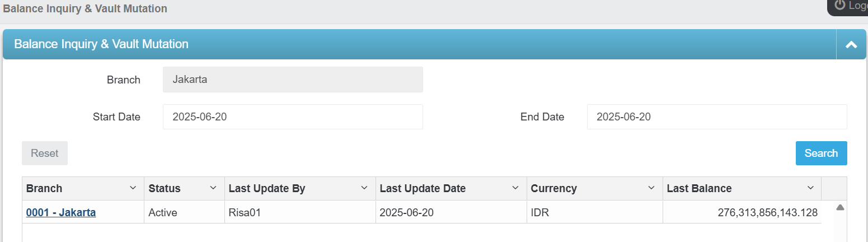Collapse the Balance Inquiry panel chevron

tap(851, 45)
